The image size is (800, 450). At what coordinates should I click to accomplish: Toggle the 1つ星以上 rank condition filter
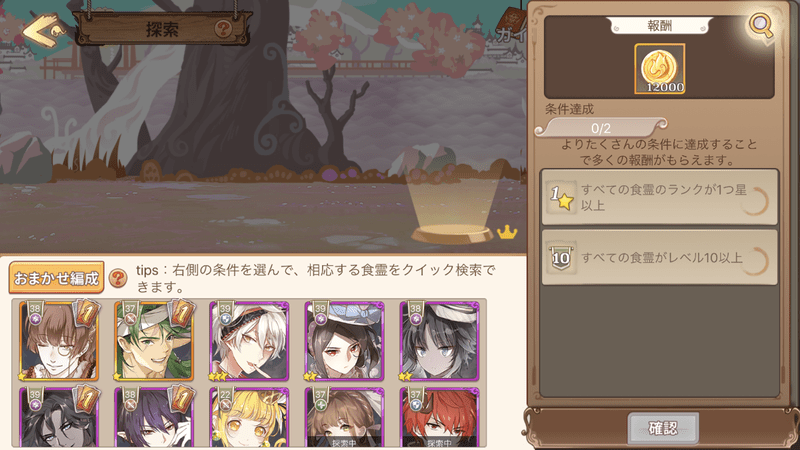pyautogui.click(x=659, y=197)
